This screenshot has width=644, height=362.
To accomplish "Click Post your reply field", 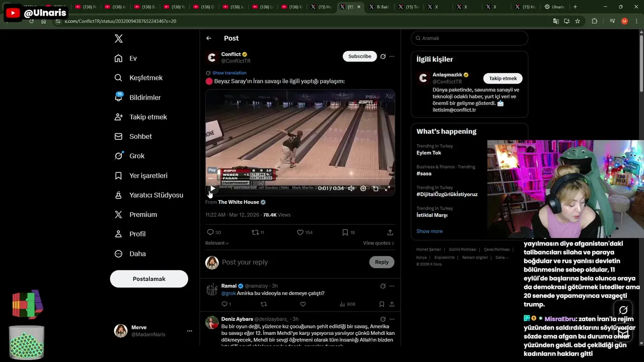I will pyautogui.click(x=292, y=262).
